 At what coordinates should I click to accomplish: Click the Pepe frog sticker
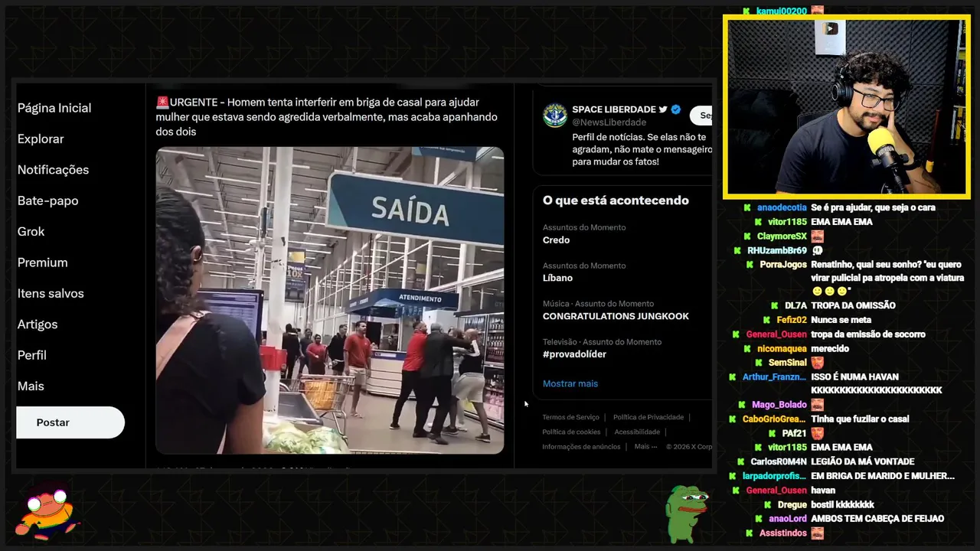[686, 514]
